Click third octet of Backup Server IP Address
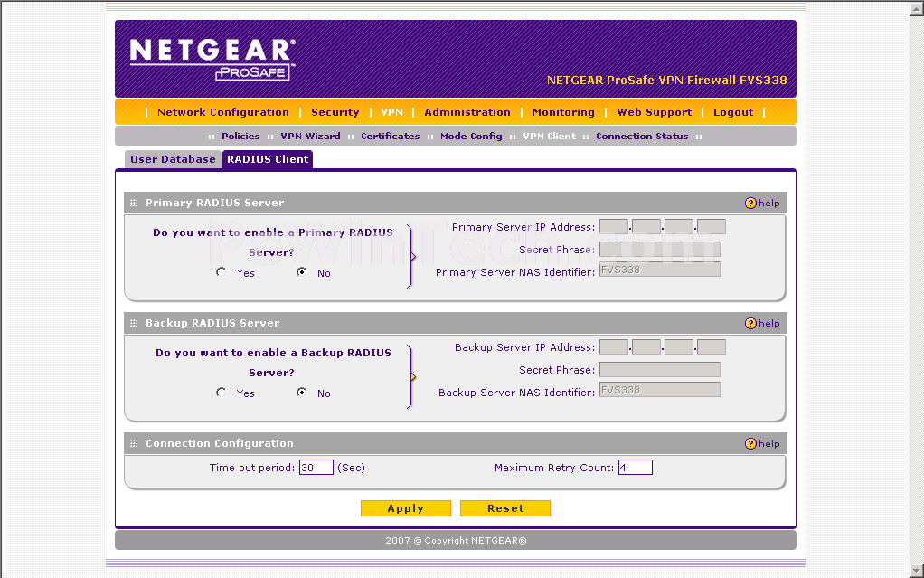Image resolution: width=924 pixels, height=578 pixels. (x=679, y=347)
